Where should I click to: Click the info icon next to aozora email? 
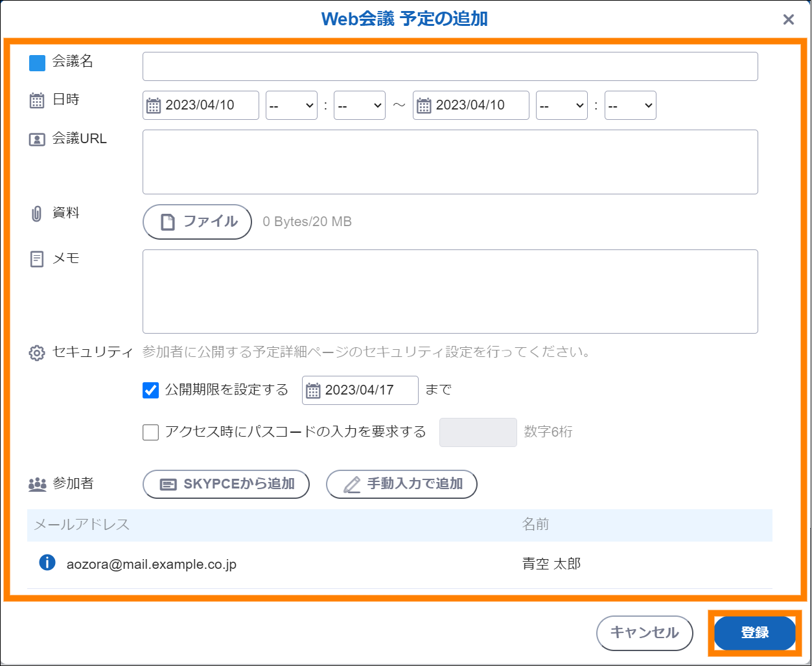click(47, 563)
